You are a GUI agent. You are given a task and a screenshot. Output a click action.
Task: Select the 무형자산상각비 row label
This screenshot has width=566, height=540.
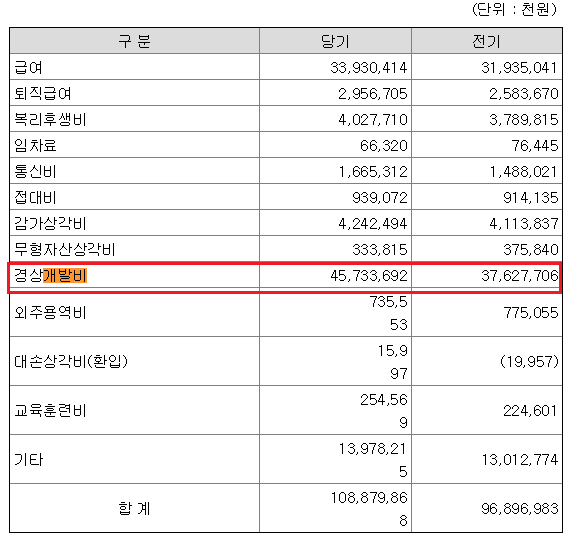pyautogui.click(x=65, y=249)
